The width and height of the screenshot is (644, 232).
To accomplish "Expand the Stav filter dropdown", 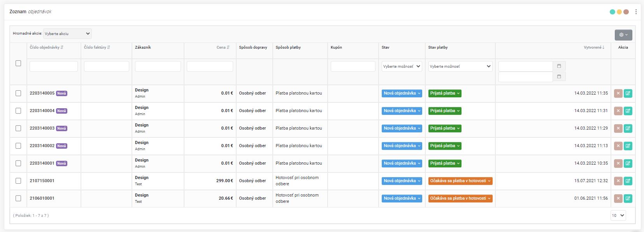I will pyautogui.click(x=402, y=66).
